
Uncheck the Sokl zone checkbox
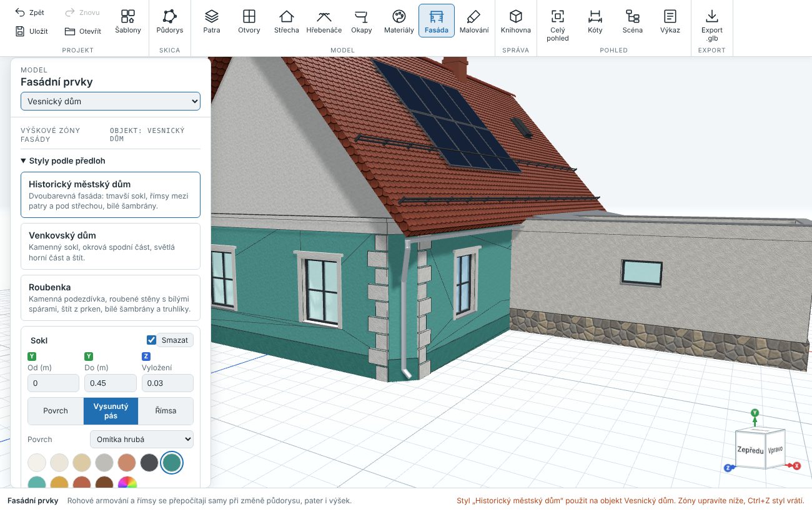pyautogui.click(x=151, y=340)
